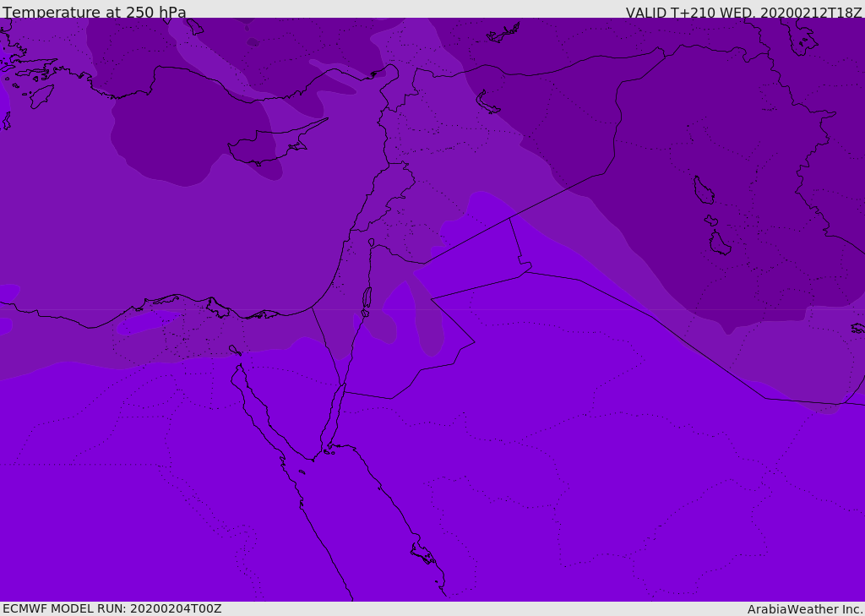Screen dimensions: 865x616
Task: Click the island of Cyprus on the map
Action: coord(270,145)
